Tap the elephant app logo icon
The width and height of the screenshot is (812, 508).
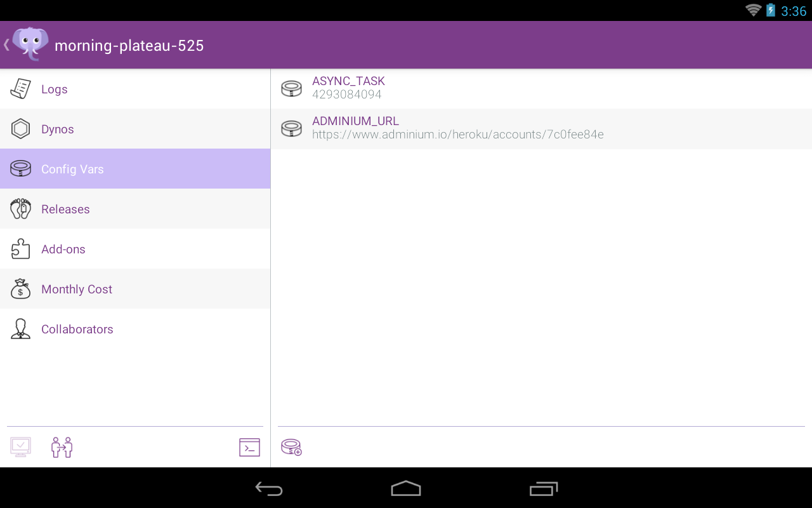30,44
